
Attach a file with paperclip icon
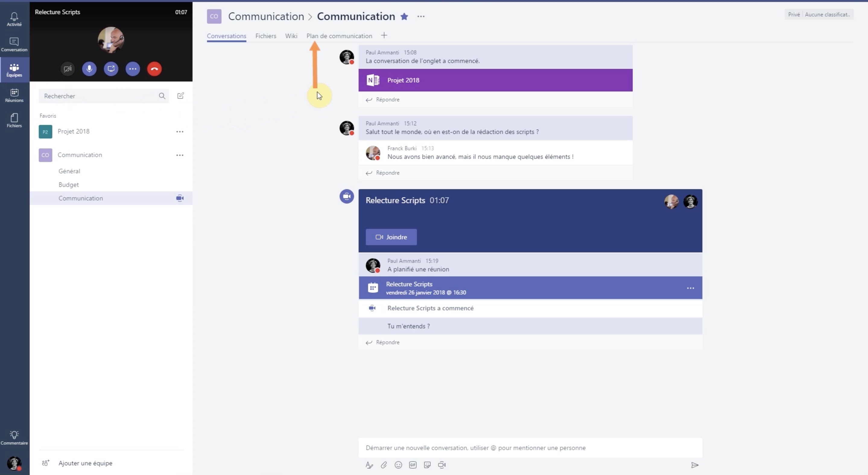pyautogui.click(x=384, y=465)
